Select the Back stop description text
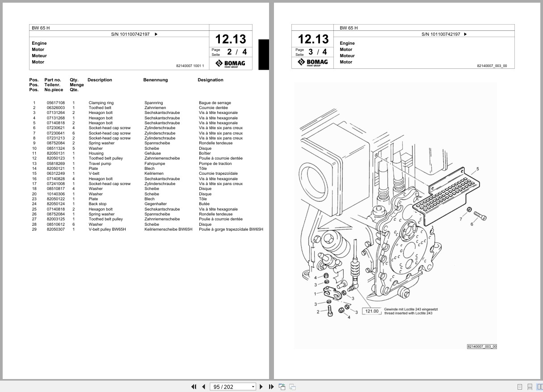This screenshot has width=543, height=392. pos(97,204)
